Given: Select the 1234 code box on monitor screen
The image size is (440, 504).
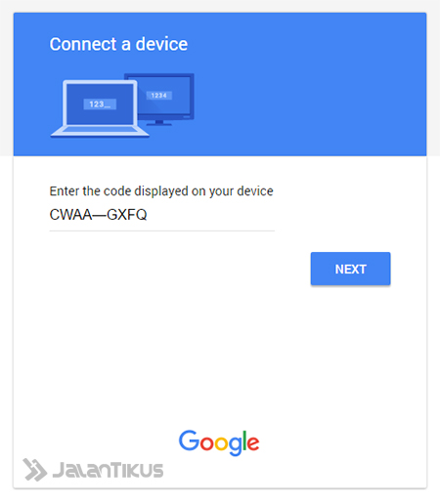Looking at the screenshot, I should [159, 96].
